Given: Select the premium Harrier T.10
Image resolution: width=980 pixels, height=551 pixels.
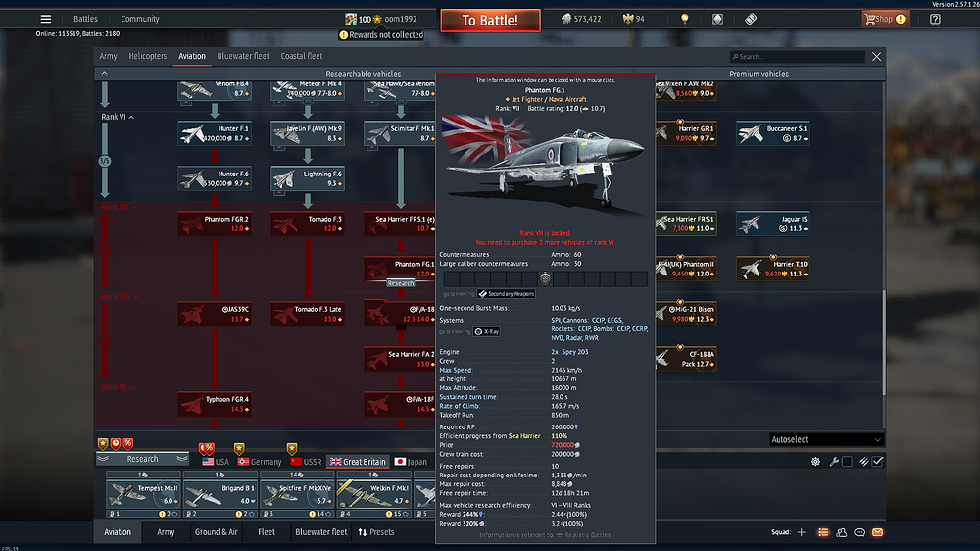Looking at the screenshot, I should pos(773,269).
